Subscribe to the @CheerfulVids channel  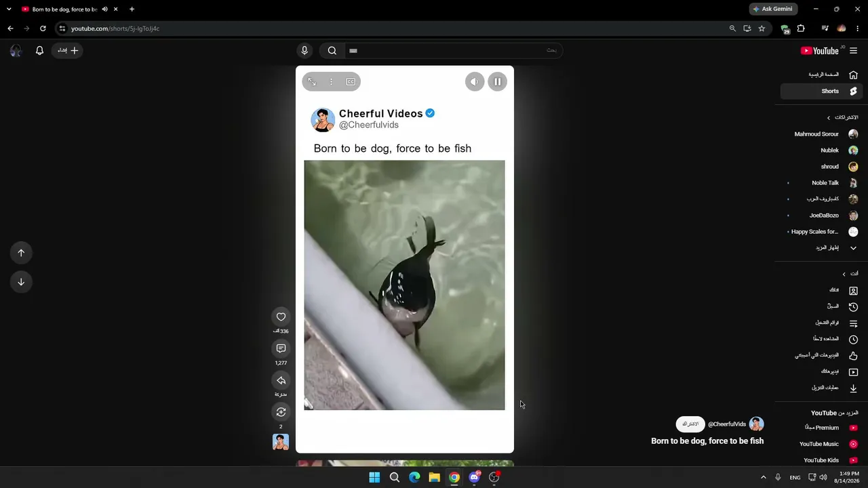click(690, 424)
